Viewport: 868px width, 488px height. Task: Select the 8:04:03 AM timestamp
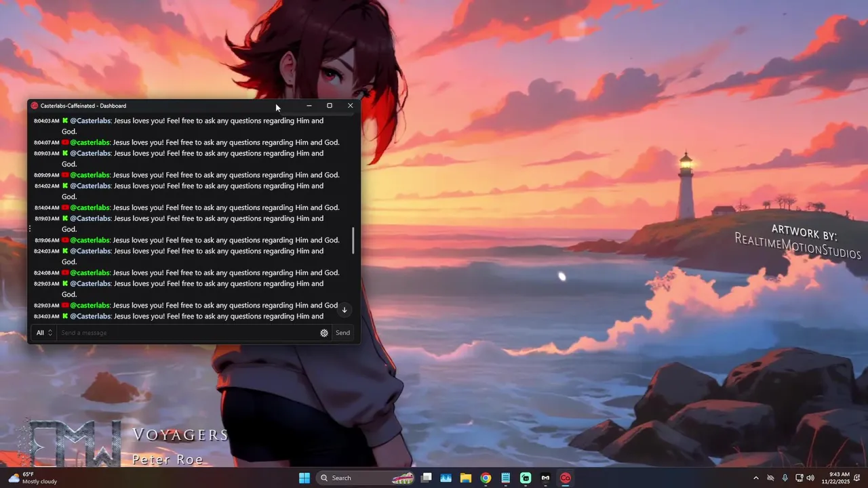tap(47, 121)
